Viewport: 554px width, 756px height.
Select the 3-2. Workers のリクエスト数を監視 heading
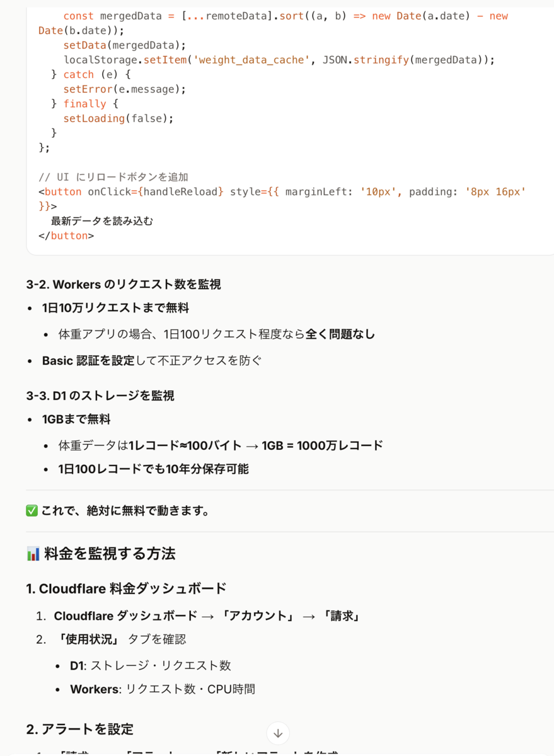click(124, 285)
